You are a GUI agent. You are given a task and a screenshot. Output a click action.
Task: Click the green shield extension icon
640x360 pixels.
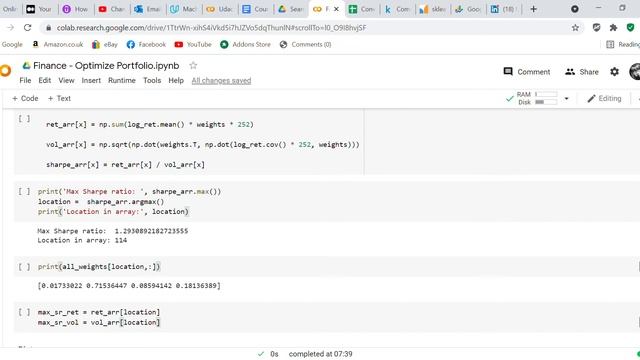[630, 28]
